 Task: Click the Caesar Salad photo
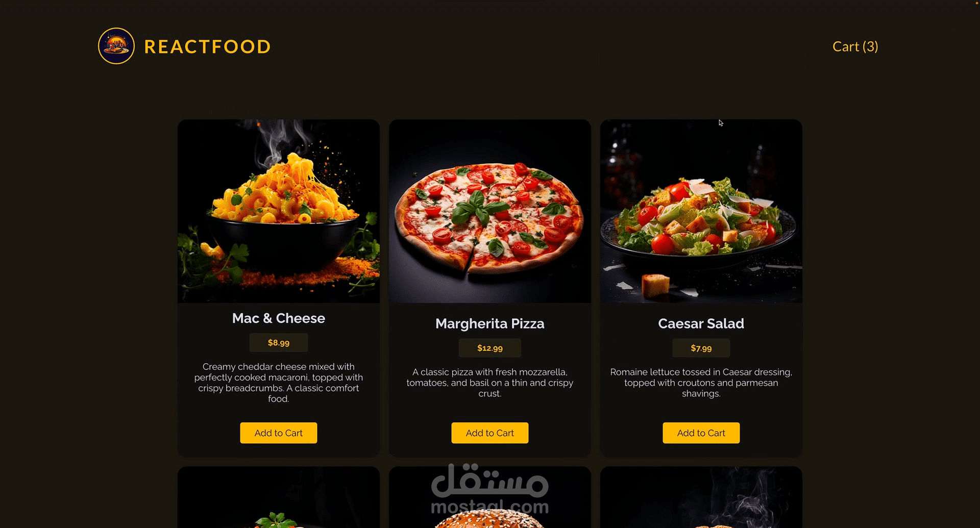click(701, 211)
